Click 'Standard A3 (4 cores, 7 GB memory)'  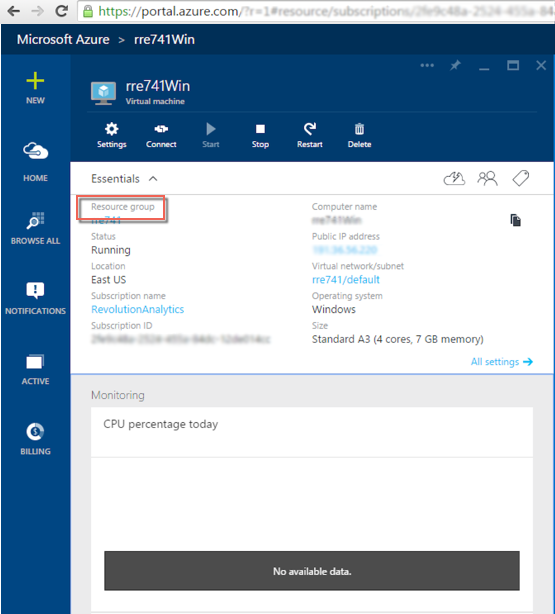[398, 339]
